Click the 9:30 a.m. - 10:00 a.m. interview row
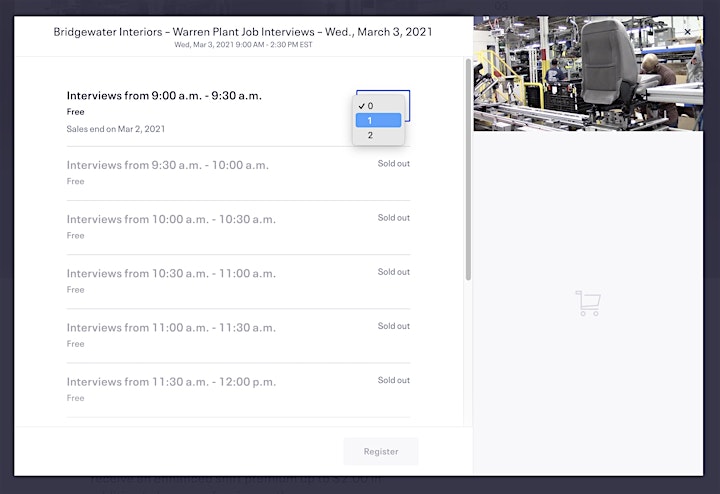This screenshot has height=494, width=720. [x=238, y=174]
